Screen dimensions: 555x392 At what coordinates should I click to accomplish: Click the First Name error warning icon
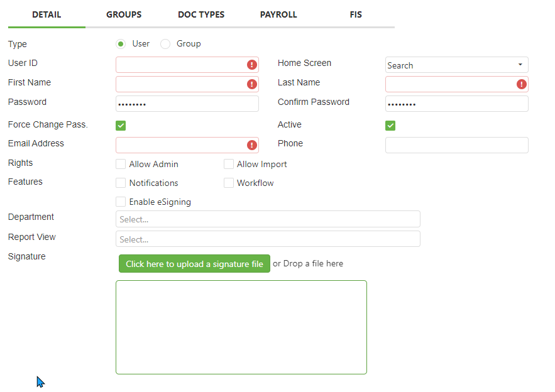point(251,84)
